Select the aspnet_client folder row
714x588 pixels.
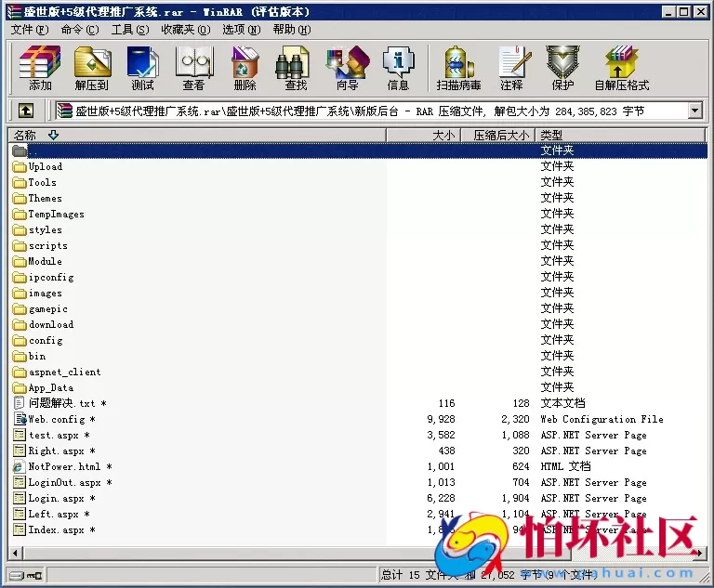tap(358, 372)
